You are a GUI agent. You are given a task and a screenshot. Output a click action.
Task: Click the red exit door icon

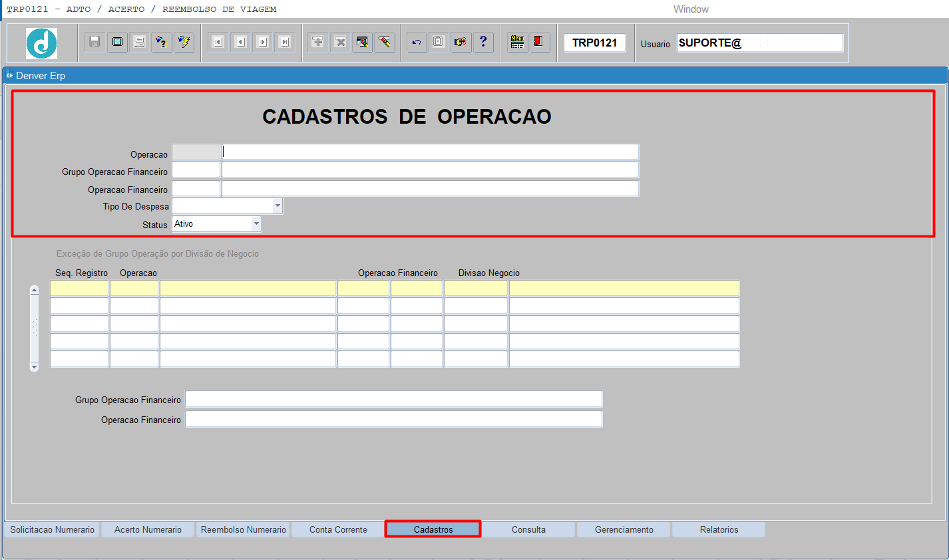[538, 42]
